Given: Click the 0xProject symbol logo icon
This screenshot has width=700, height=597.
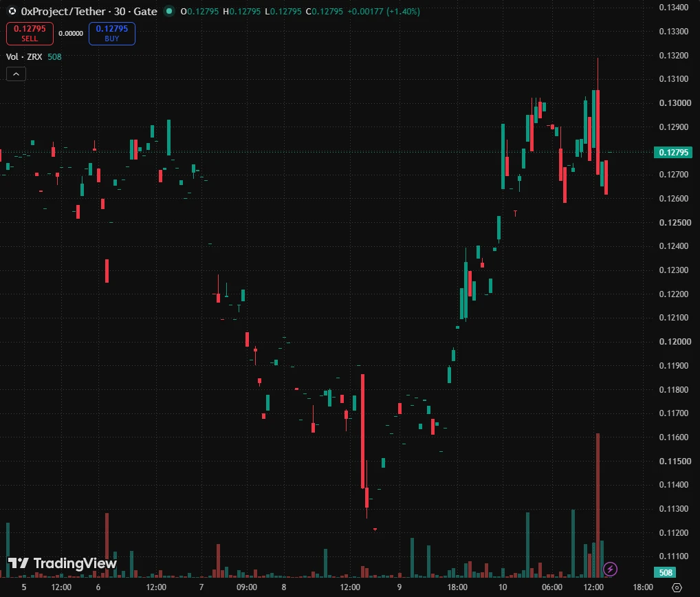Looking at the screenshot, I should (12, 11).
